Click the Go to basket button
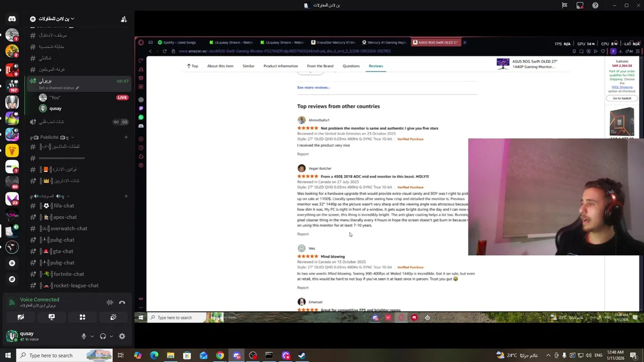 point(622,98)
